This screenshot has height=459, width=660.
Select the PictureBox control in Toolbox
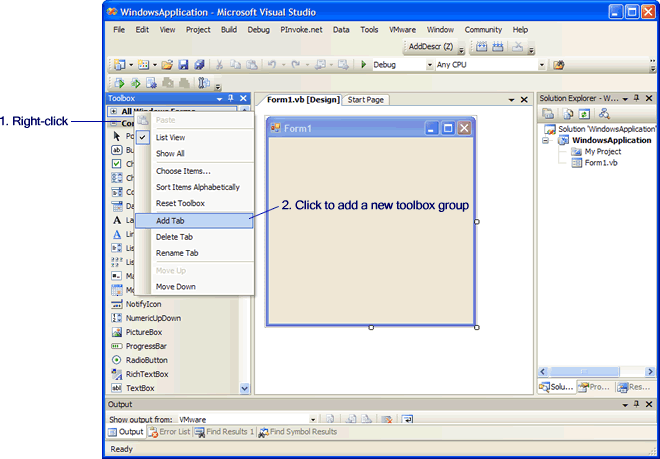pyautogui.click(x=142, y=332)
